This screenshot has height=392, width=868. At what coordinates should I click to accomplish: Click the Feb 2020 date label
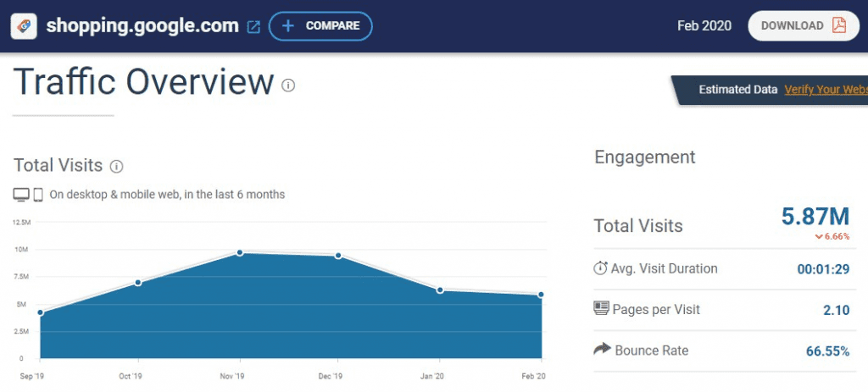click(704, 26)
